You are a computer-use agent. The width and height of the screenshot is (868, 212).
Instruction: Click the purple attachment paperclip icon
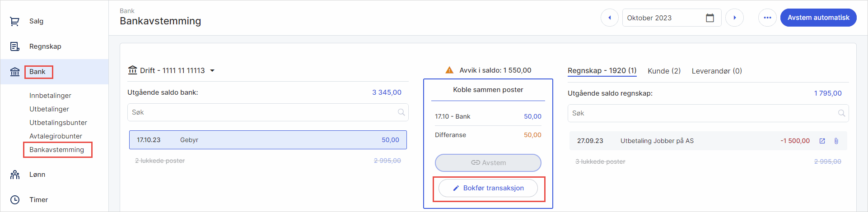(x=836, y=141)
